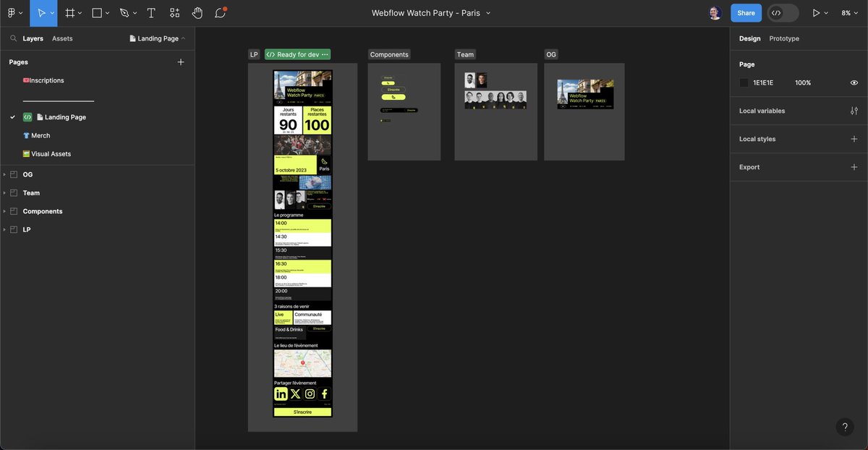The image size is (868, 450).
Task: Switch to the Prototype tab
Action: (x=784, y=38)
